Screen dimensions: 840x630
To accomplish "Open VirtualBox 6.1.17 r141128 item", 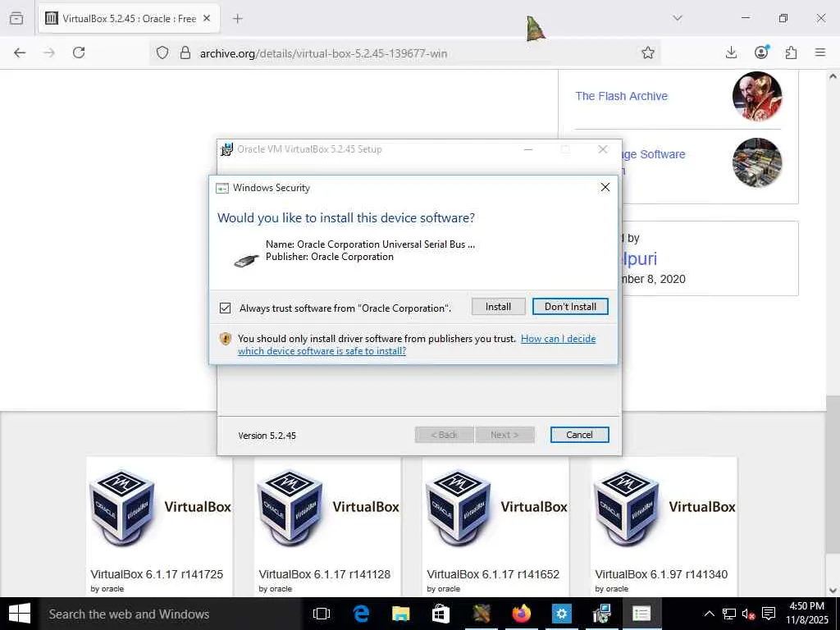I will (328, 526).
